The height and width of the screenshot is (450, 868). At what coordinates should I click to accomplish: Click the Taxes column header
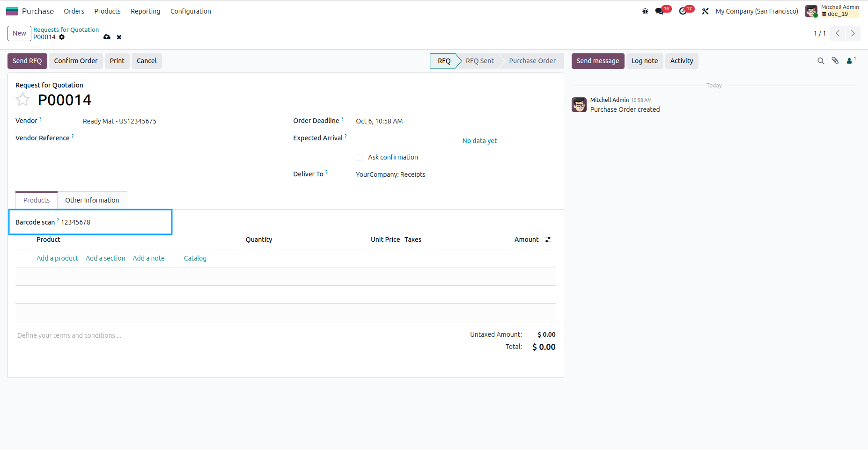click(413, 240)
